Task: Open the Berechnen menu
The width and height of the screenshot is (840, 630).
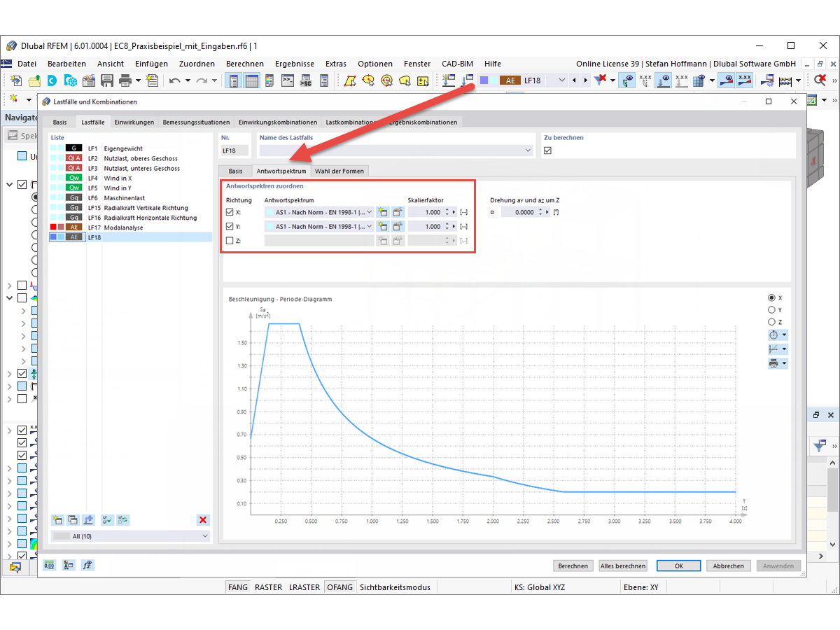Action: tap(245, 64)
